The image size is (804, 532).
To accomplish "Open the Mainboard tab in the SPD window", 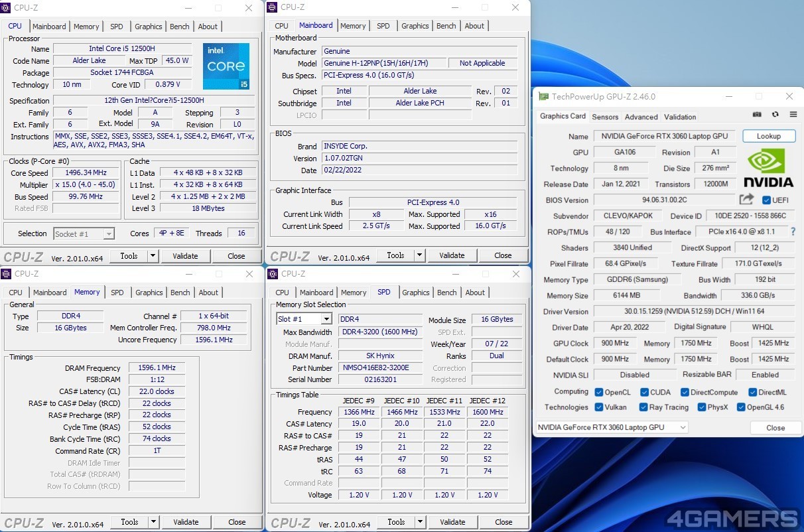I will 316,293.
